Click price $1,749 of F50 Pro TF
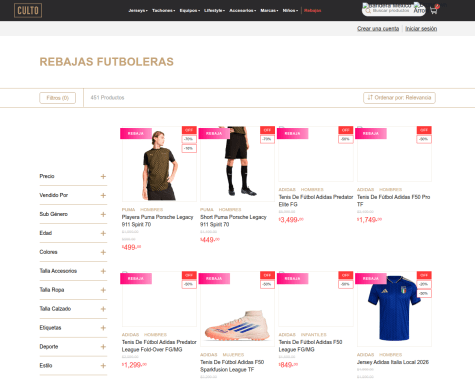Screen dimensions: 475x380 (x=369, y=220)
